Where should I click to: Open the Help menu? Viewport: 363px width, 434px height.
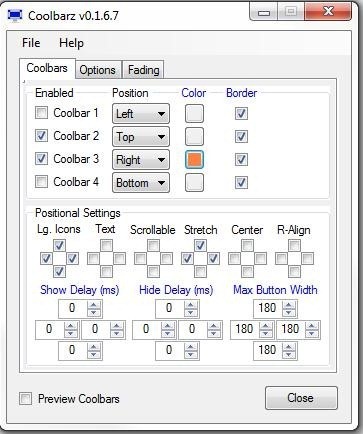tap(71, 43)
